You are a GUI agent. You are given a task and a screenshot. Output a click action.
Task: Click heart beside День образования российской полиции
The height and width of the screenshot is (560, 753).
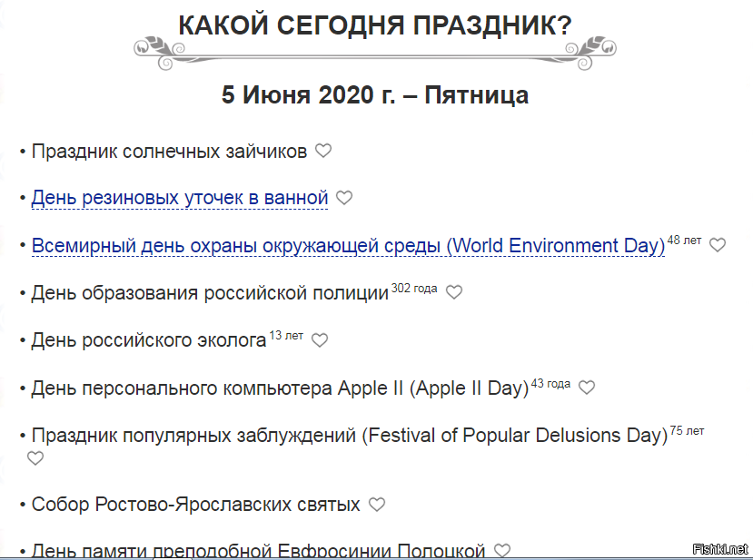click(454, 292)
